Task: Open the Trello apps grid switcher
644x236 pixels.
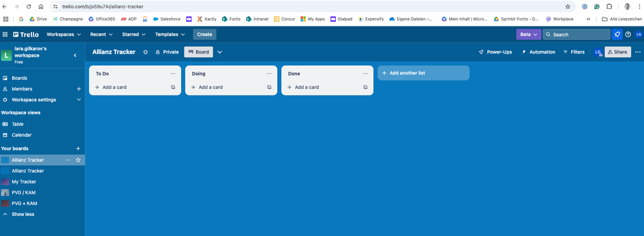Action: [5, 35]
